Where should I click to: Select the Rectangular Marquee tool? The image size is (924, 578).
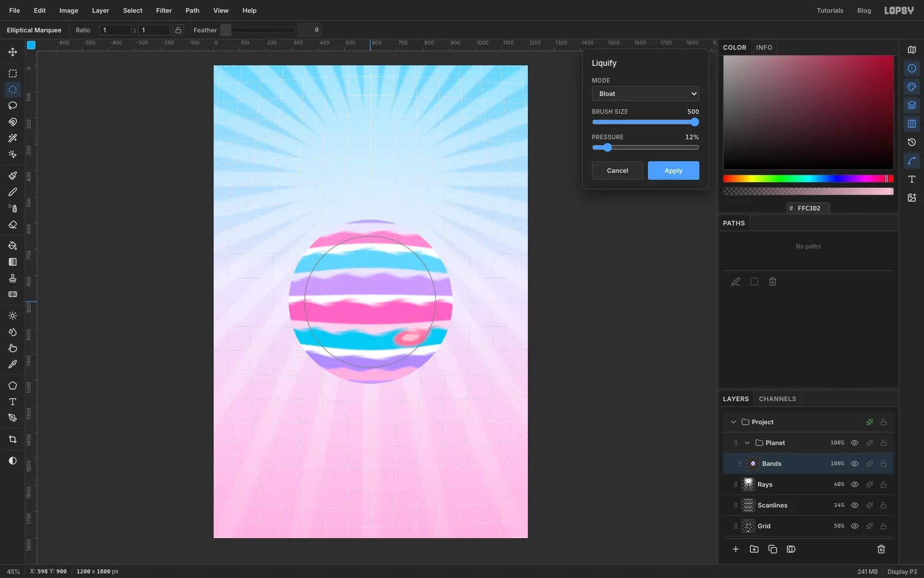13,73
